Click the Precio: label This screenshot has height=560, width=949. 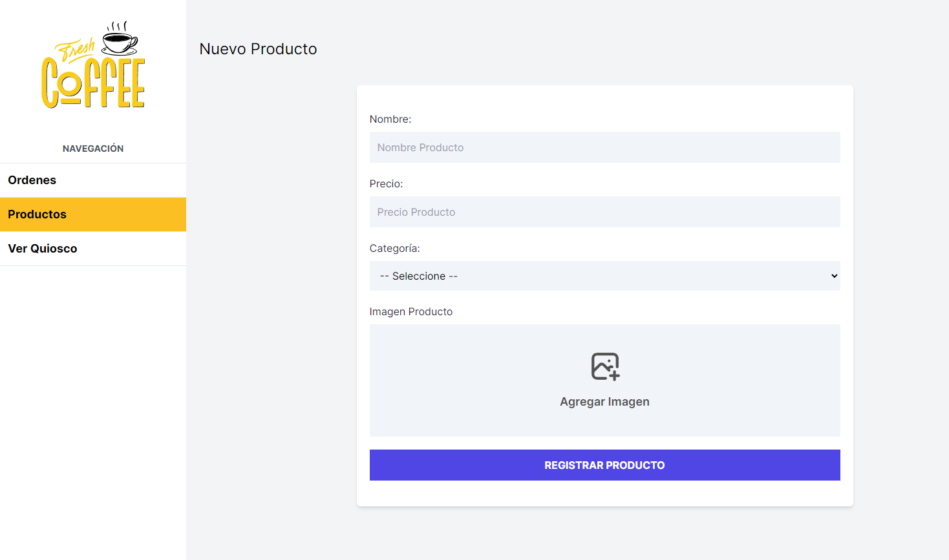coord(386,184)
